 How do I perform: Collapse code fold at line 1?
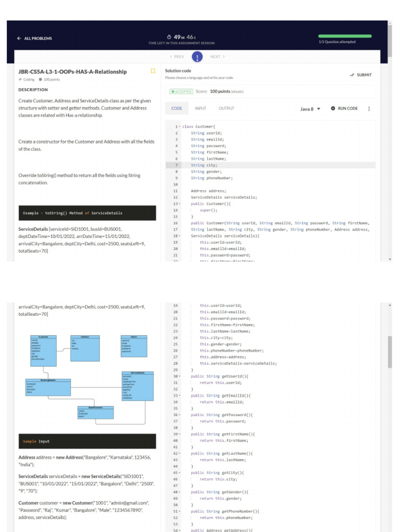tap(180, 127)
